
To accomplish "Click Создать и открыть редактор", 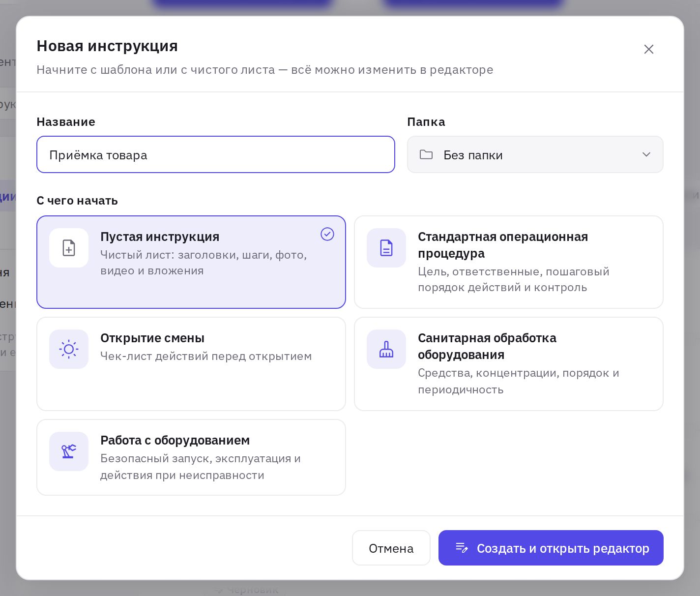I will 551,548.
